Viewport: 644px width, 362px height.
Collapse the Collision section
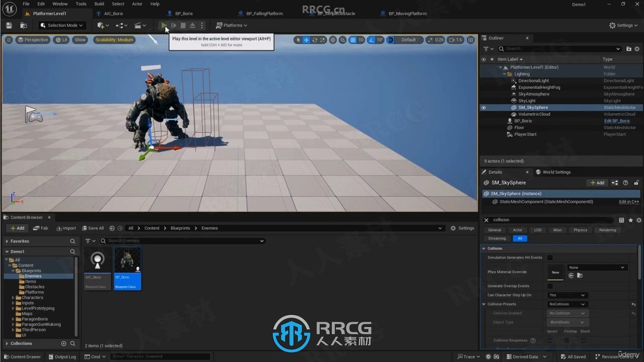(x=484, y=248)
